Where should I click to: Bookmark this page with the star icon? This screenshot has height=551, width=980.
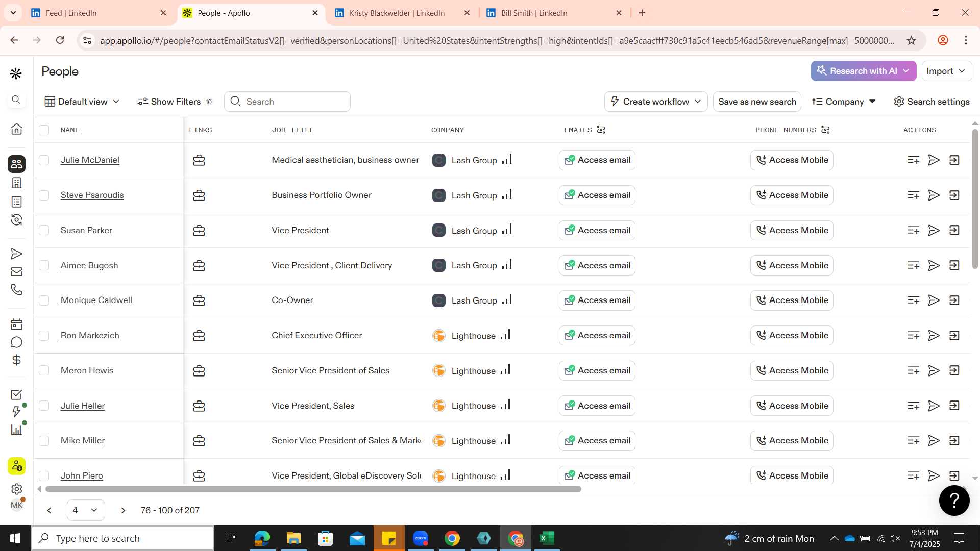[x=911, y=40]
